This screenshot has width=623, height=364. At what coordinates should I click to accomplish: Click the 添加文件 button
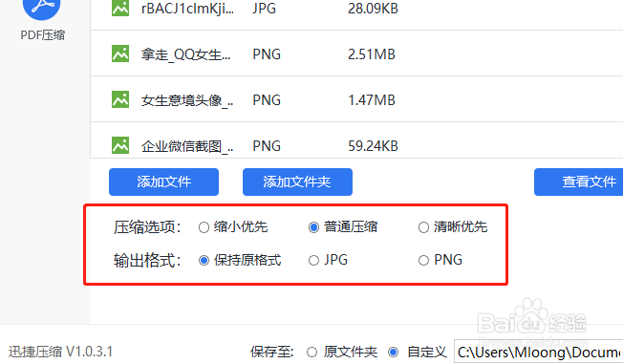163,182
